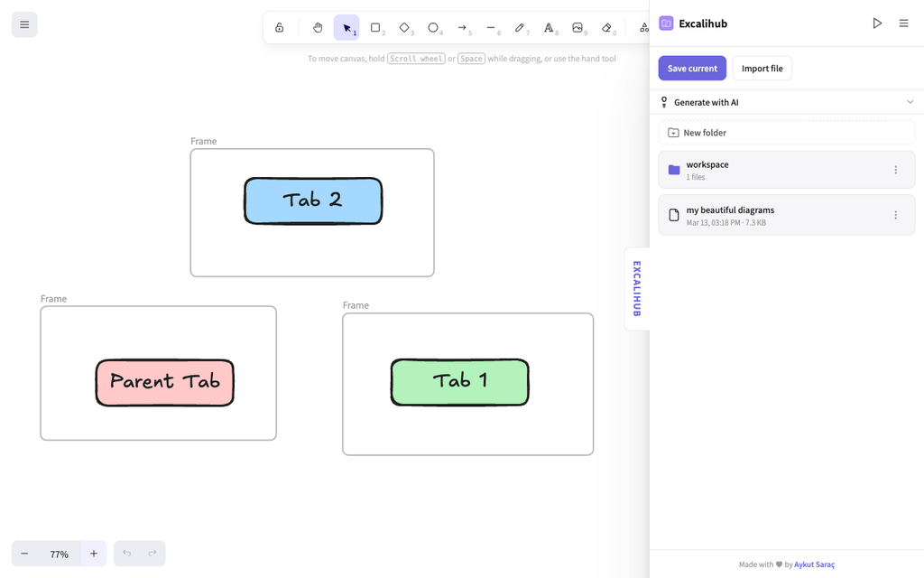Select the Diamond shape tool

(404, 28)
